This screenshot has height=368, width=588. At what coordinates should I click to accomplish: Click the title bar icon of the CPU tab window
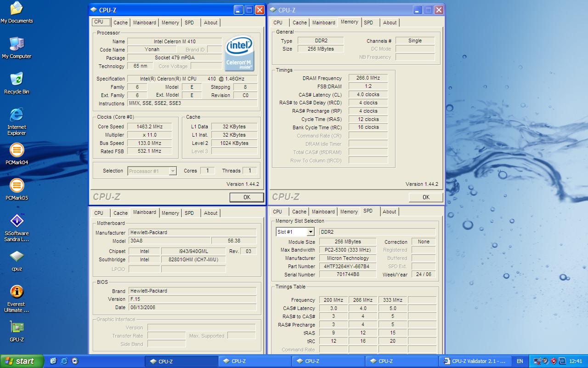tap(94, 10)
